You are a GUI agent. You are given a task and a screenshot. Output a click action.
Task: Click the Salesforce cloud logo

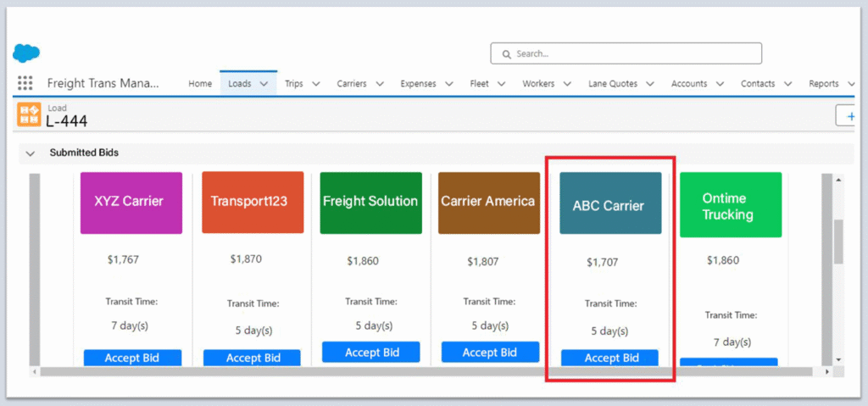pos(26,53)
